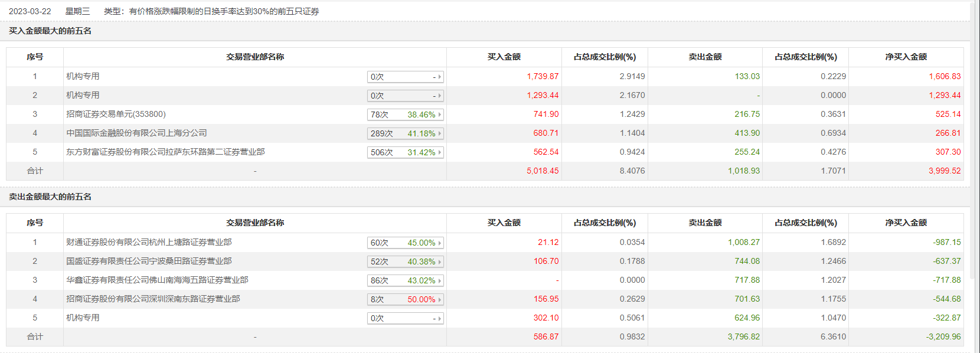Open 中国国际金融股份有限公司上海分公司 link
Image resolution: width=980 pixels, height=353 pixels.
click(136, 133)
